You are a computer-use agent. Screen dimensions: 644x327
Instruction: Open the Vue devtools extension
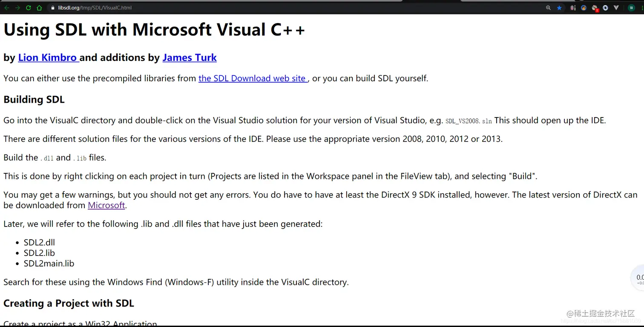pyautogui.click(x=616, y=8)
